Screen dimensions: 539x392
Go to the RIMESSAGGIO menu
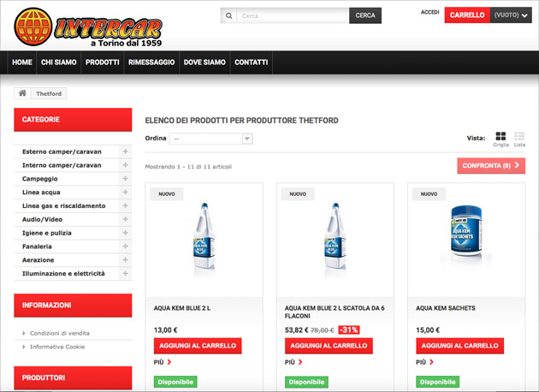click(151, 62)
